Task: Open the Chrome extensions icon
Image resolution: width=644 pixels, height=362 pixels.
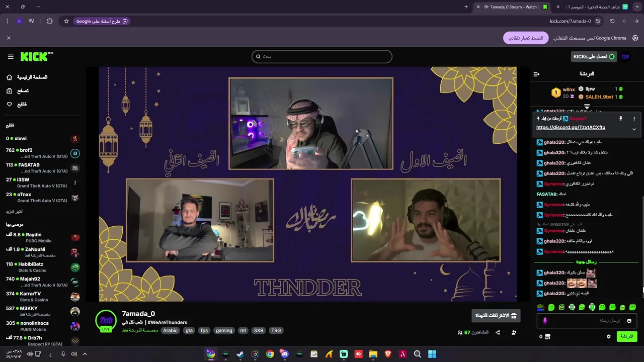Action: [x=50, y=21]
